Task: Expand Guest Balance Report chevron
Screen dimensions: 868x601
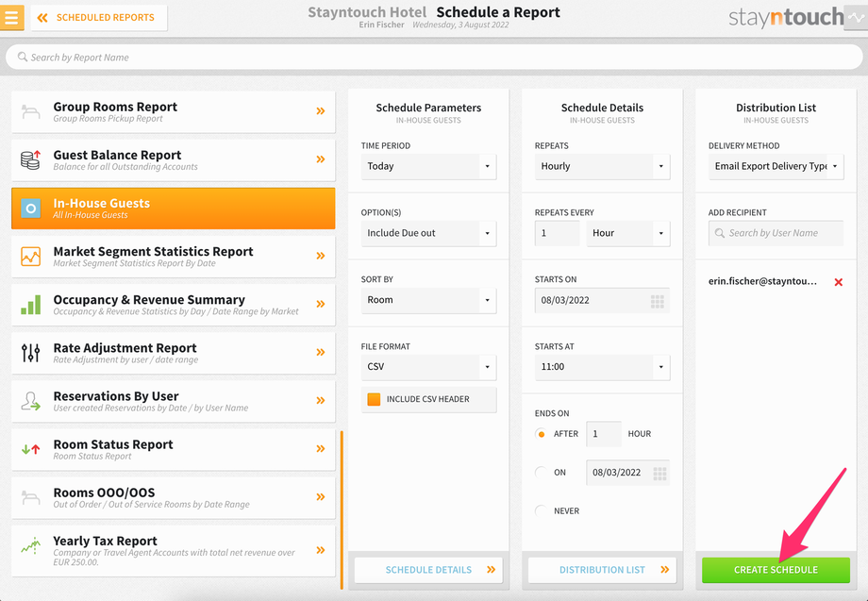Action: pos(321,159)
